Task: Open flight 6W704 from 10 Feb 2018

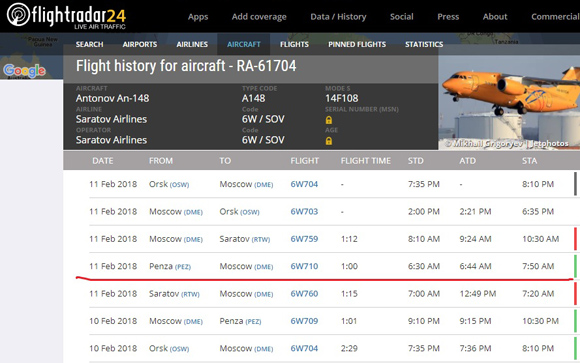Action: pos(304,349)
